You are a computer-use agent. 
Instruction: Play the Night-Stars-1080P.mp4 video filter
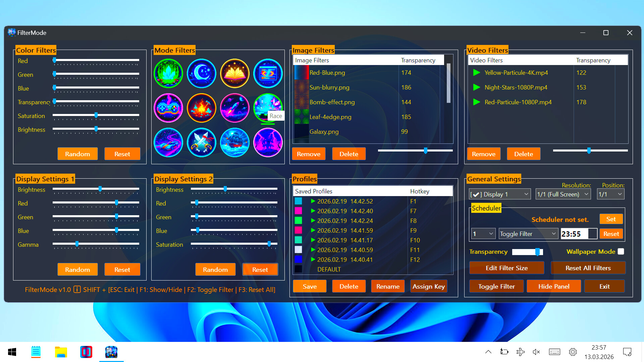tap(477, 87)
